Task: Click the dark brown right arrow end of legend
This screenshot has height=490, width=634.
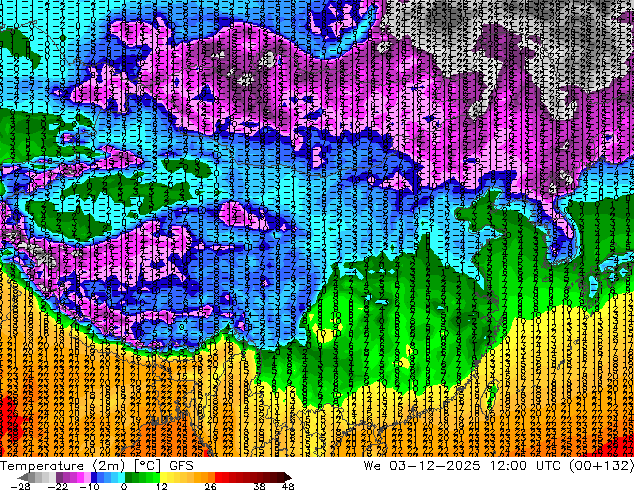Action: [287, 477]
